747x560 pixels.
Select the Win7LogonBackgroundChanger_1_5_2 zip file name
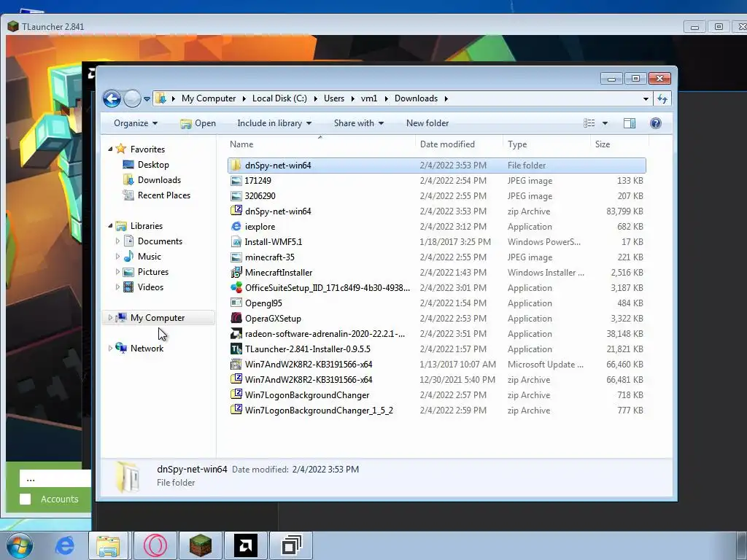[319, 411]
